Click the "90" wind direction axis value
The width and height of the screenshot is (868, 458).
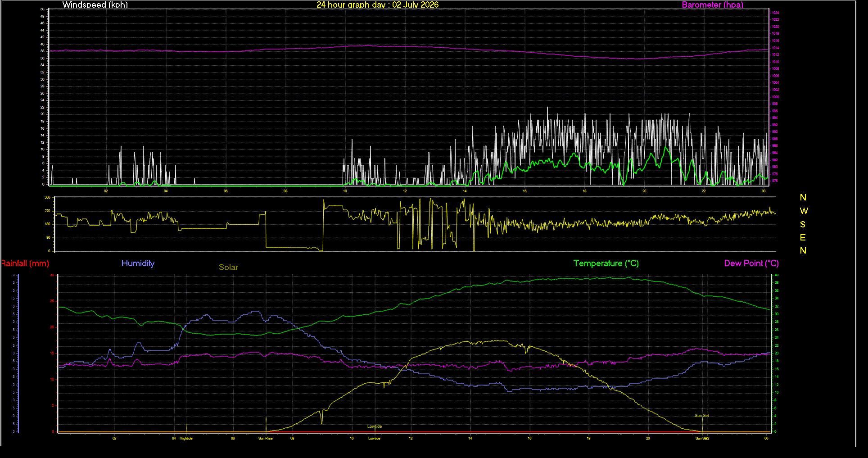(48, 237)
